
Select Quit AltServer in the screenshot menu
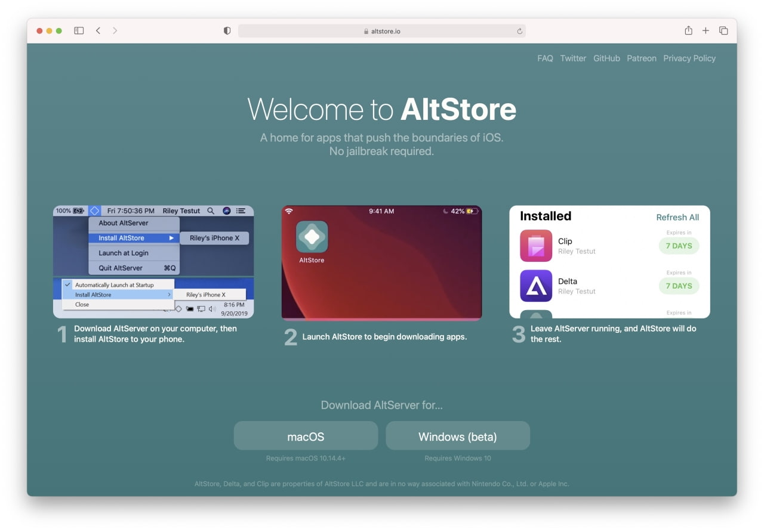tap(134, 268)
